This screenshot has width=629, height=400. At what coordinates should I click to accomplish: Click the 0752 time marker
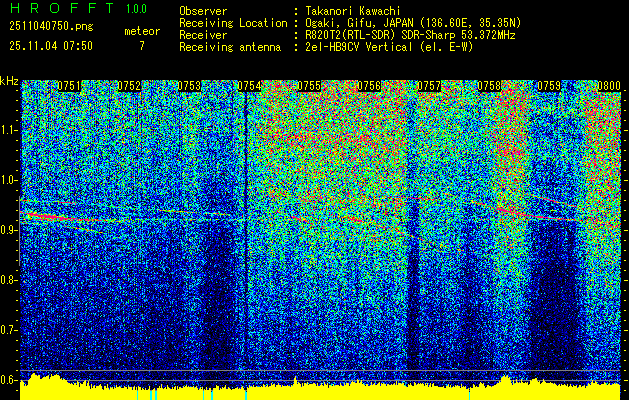(129, 86)
